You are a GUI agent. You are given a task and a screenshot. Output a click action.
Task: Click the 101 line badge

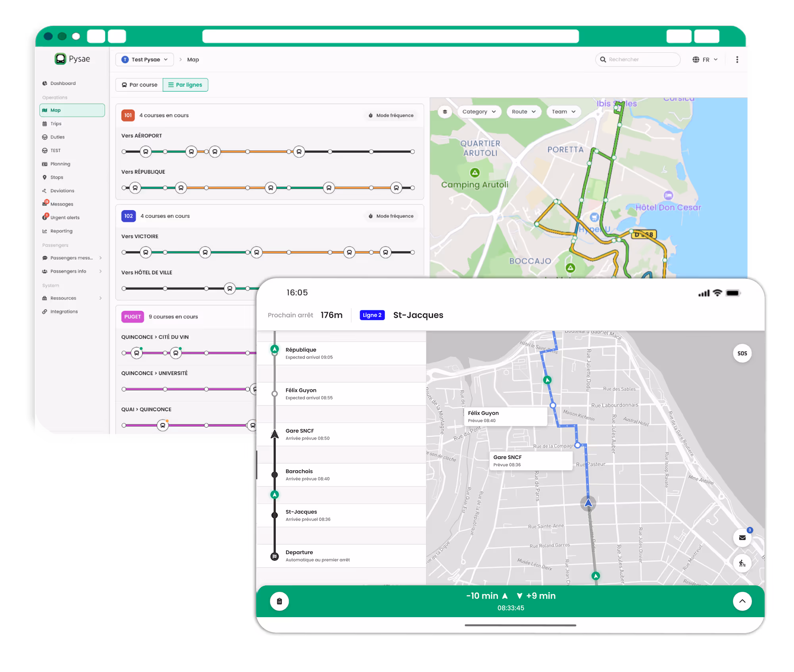click(128, 116)
